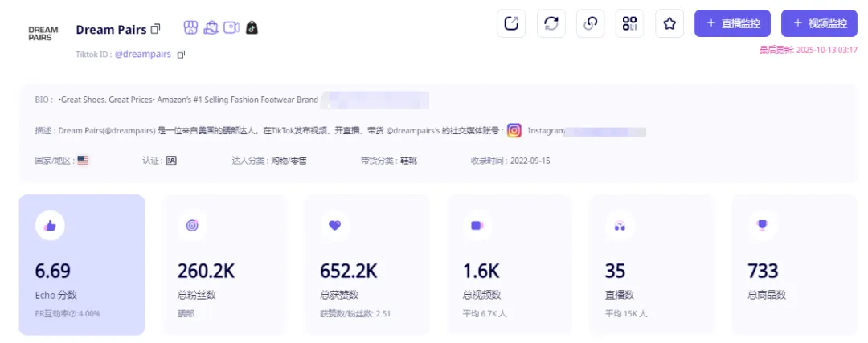Viewport: 868px width, 343px height.
Task: Select the 总商品数 733 card
Action: coord(794,264)
